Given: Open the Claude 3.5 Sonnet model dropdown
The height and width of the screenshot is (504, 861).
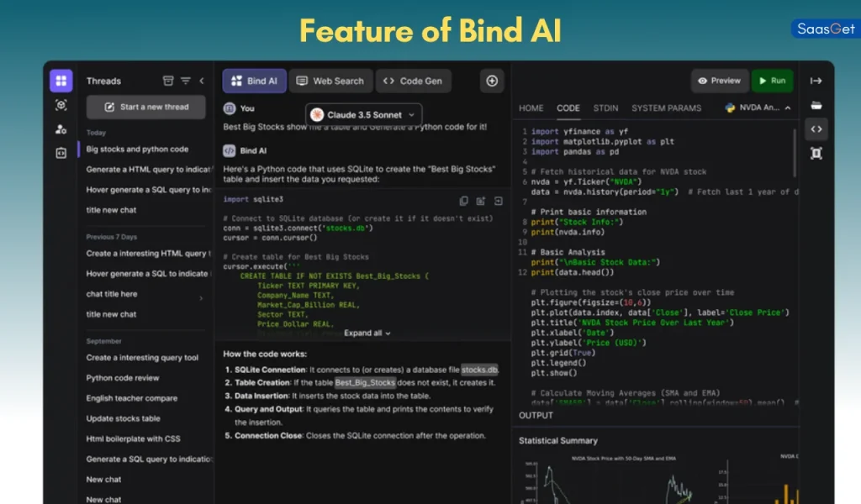Looking at the screenshot, I should click(364, 114).
